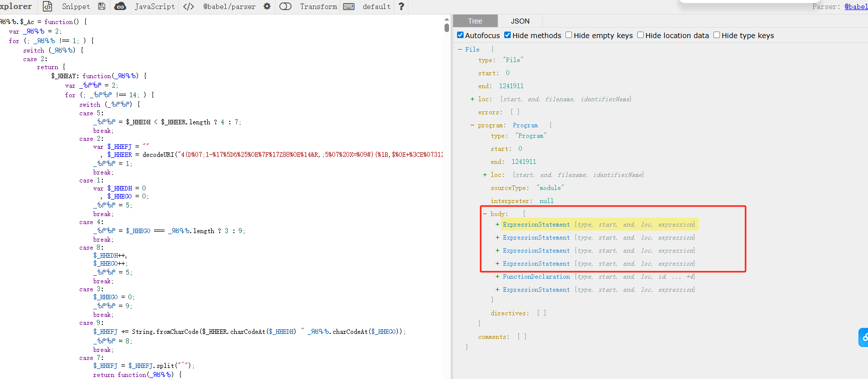Click the comments key

click(493, 337)
